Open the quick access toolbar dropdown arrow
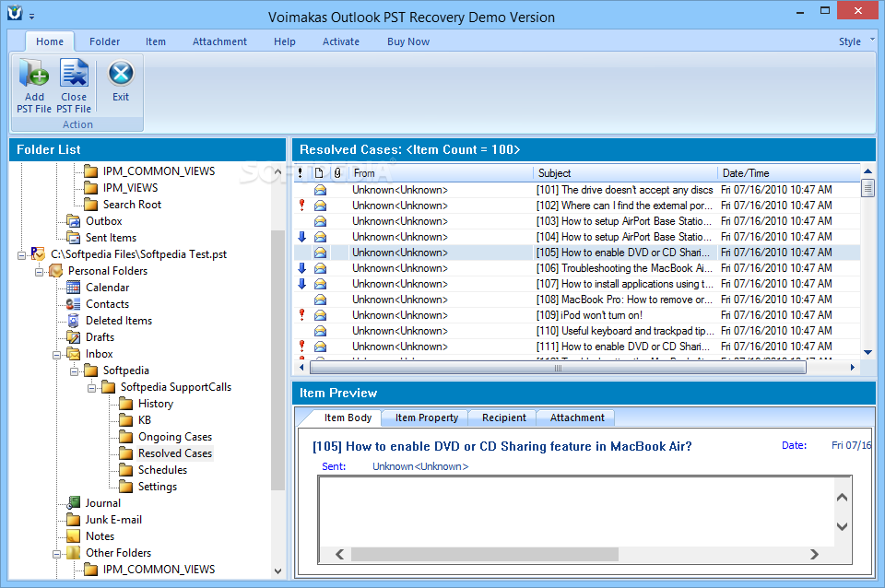The width and height of the screenshot is (885, 588). pos(31,17)
